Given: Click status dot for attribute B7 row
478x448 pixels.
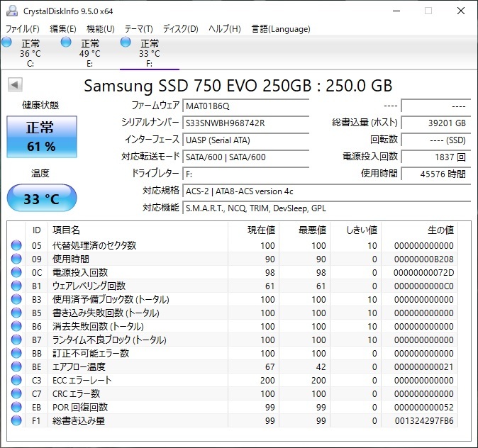Looking at the screenshot, I should [x=16, y=340].
